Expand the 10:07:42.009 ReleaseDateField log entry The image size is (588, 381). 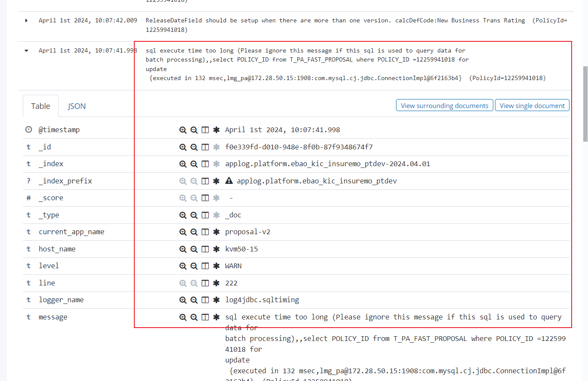(26, 20)
